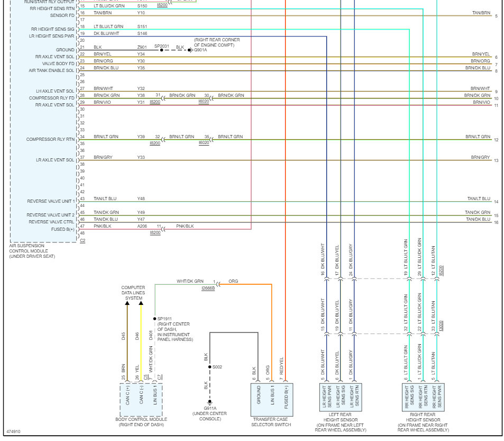Click the RIGHT REAR CORNER OF ENGINE COMPT note
This screenshot has width=504, height=441.
(x=217, y=42)
